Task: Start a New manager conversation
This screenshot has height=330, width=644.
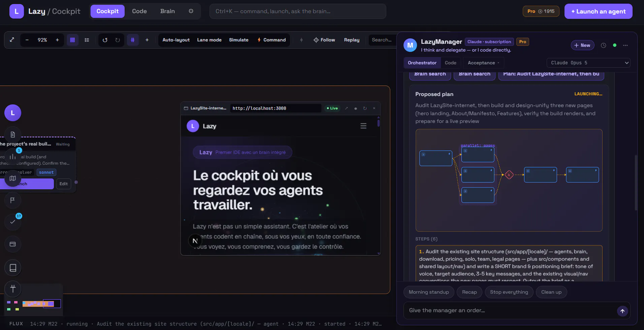Action: [x=582, y=45]
